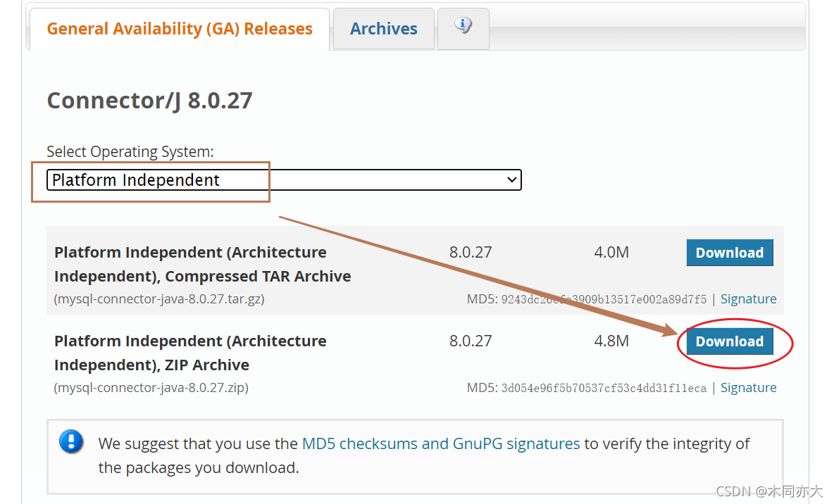
Task: Open Signature link for the zip file
Action: [x=748, y=388]
